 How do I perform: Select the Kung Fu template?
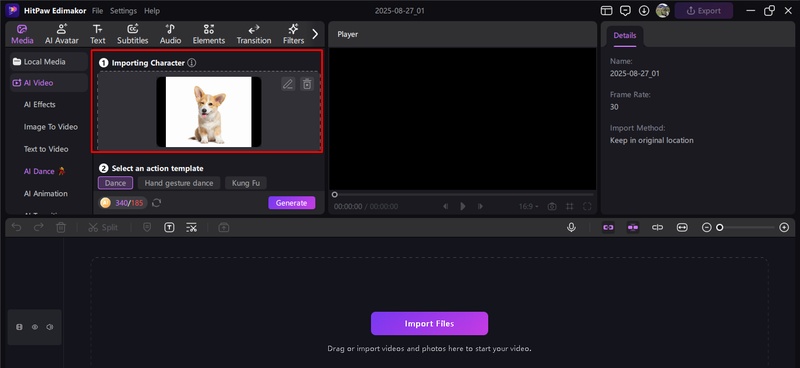pyautogui.click(x=246, y=183)
